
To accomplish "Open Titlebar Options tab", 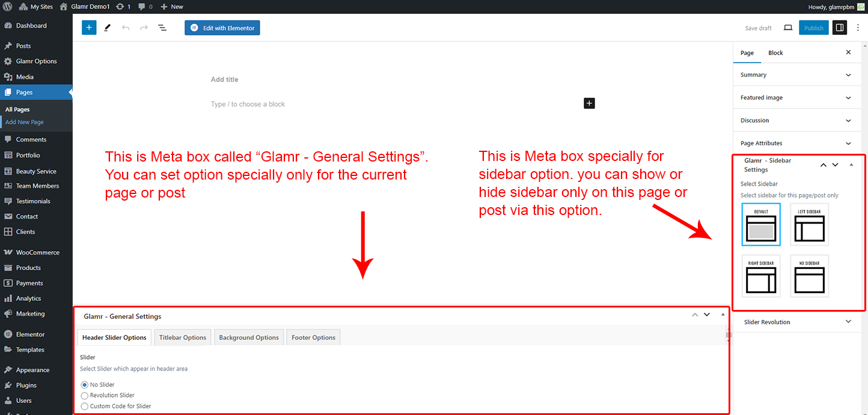I will pyautogui.click(x=183, y=338).
